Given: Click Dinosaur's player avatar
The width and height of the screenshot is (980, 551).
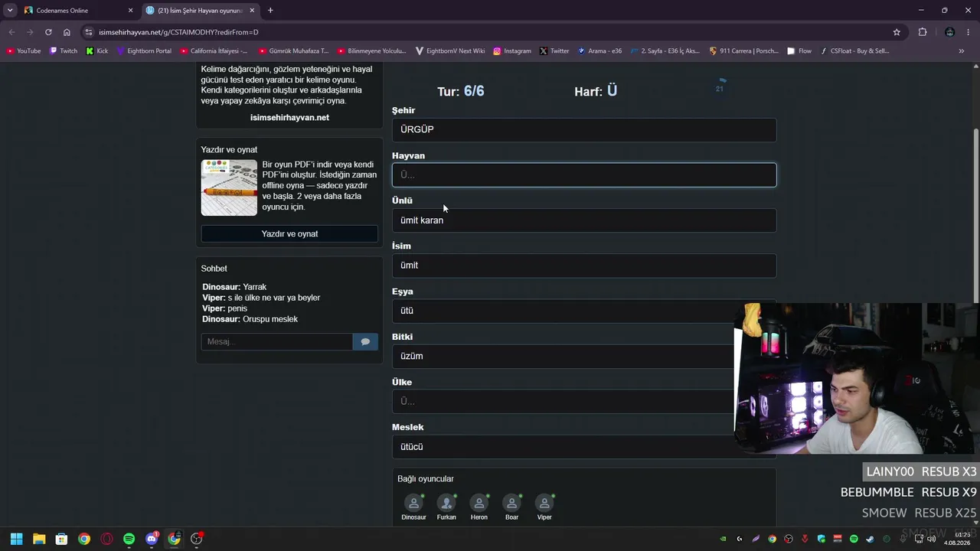Looking at the screenshot, I should point(413,503).
